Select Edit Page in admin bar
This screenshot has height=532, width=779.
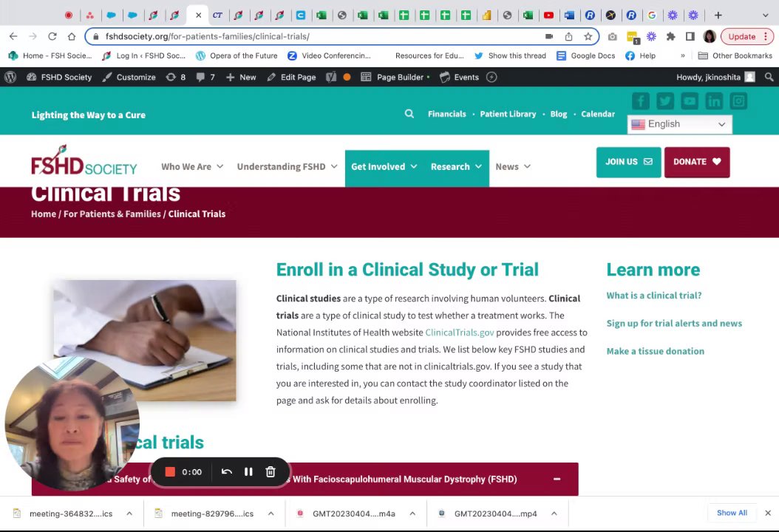[292, 77]
